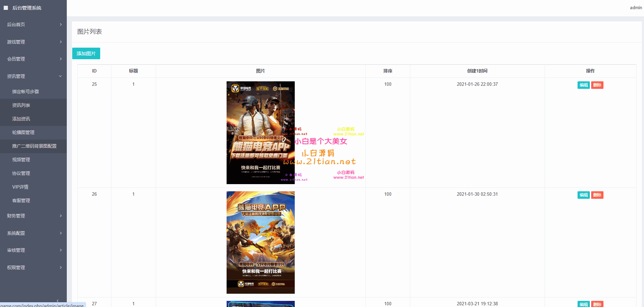The width and height of the screenshot is (644, 307).
Task: Click the sort value 100 in row 26
Action: tap(388, 194)
